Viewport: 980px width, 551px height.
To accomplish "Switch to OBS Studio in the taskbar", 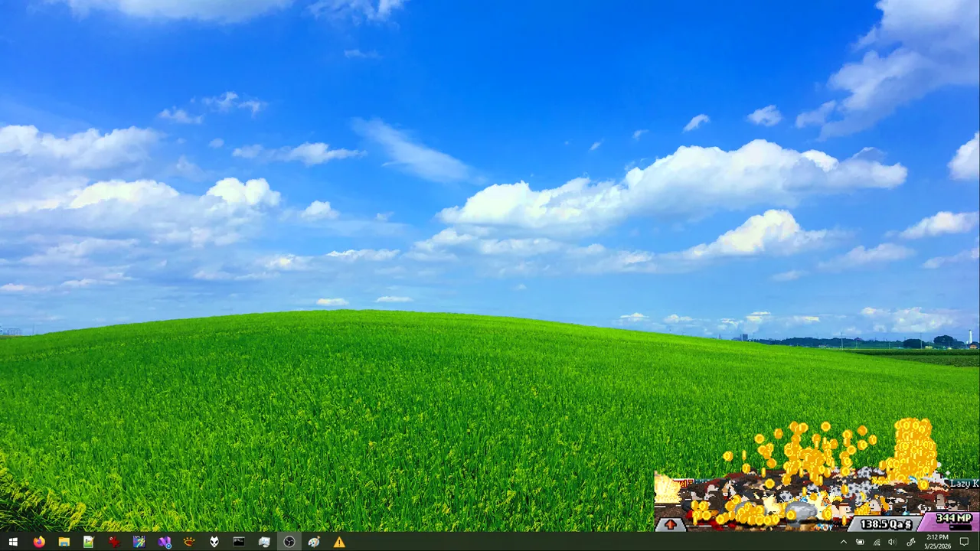I will tap(289, 542).
